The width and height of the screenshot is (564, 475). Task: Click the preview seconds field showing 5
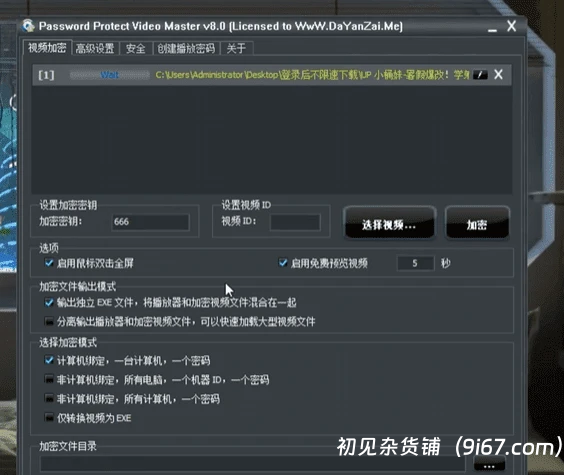415,263
